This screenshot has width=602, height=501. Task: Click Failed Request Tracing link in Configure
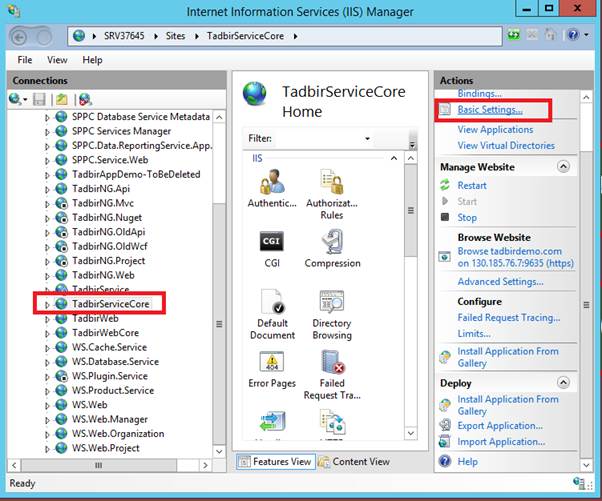point(509,317)
